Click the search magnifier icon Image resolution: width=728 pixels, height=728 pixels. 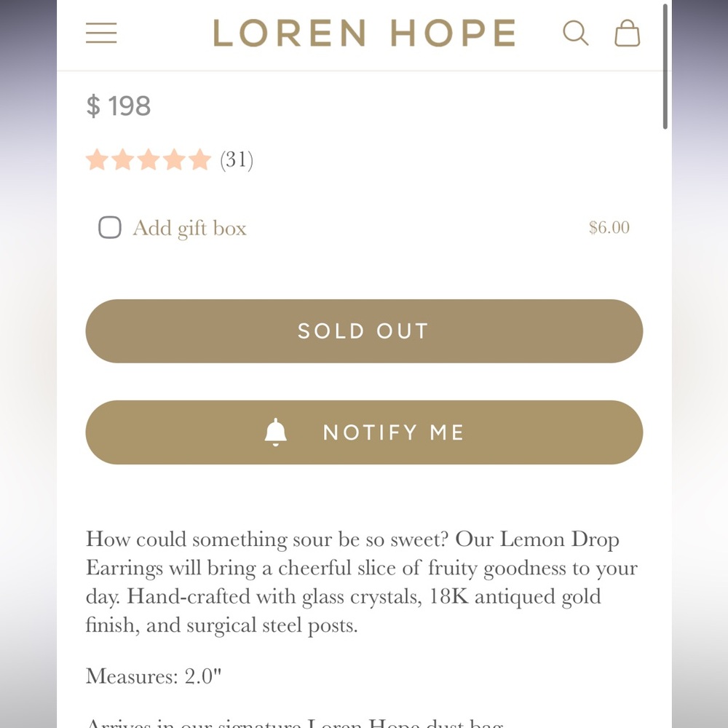576,33
